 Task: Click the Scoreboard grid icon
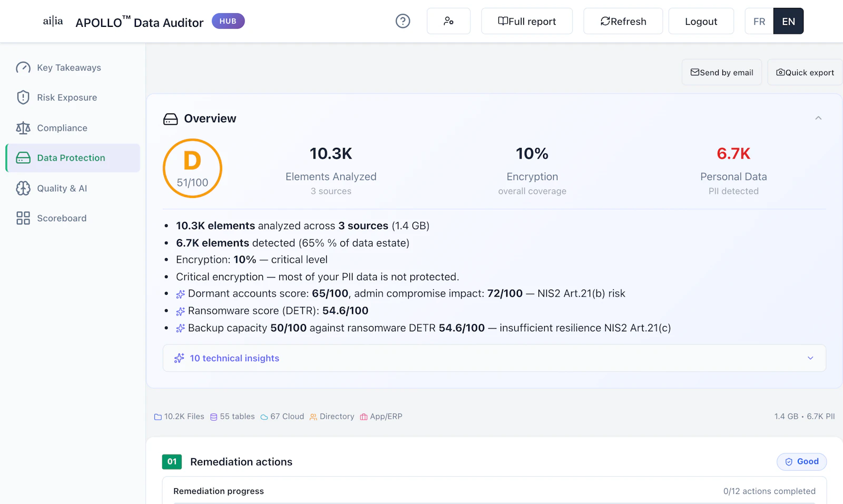[23, 218]
